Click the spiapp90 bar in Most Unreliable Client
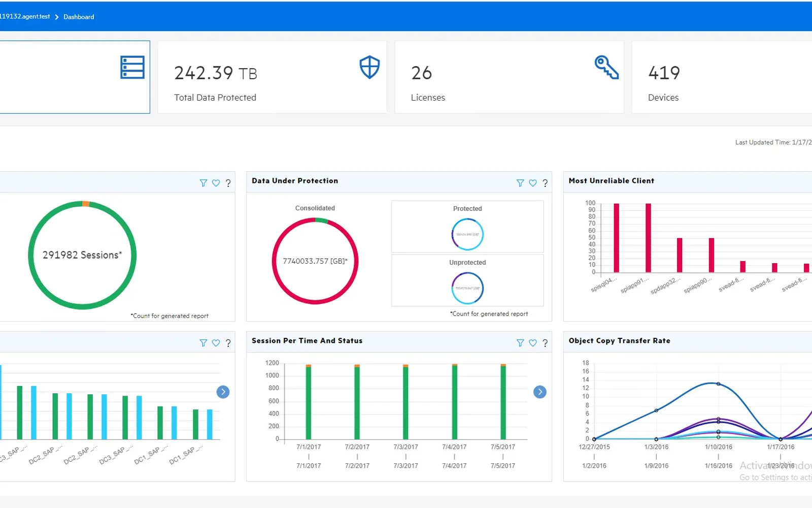812x508 pixels. (x=712, y=255)
